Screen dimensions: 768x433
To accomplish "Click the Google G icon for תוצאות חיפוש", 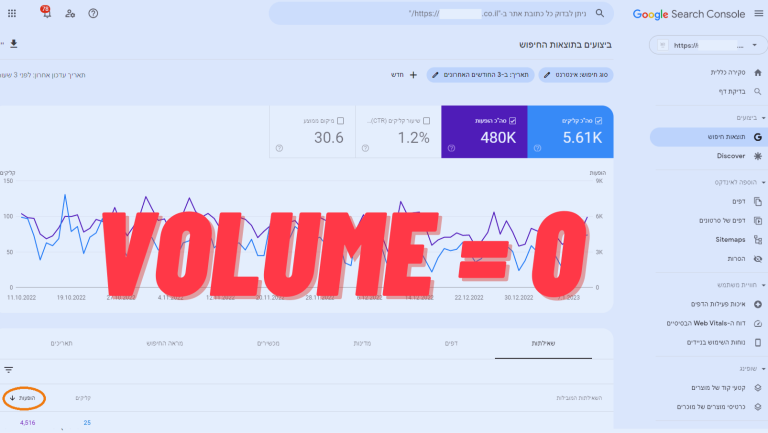I will (758, 137).
